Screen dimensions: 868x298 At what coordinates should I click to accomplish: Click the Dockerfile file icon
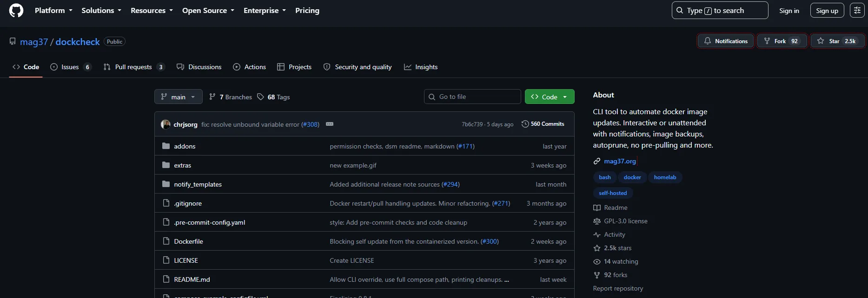166,241
